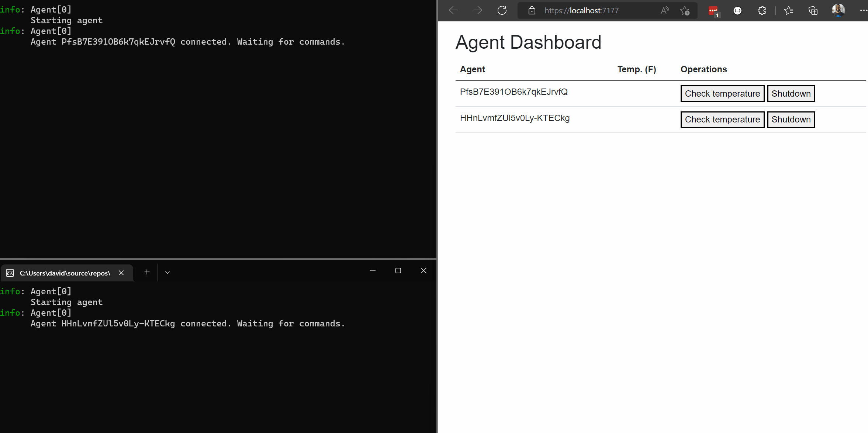This screenshot has width=868, height=433.
Task: Open browser Settings and more menu
Action: pyautogui.click(x=863, y=10)
